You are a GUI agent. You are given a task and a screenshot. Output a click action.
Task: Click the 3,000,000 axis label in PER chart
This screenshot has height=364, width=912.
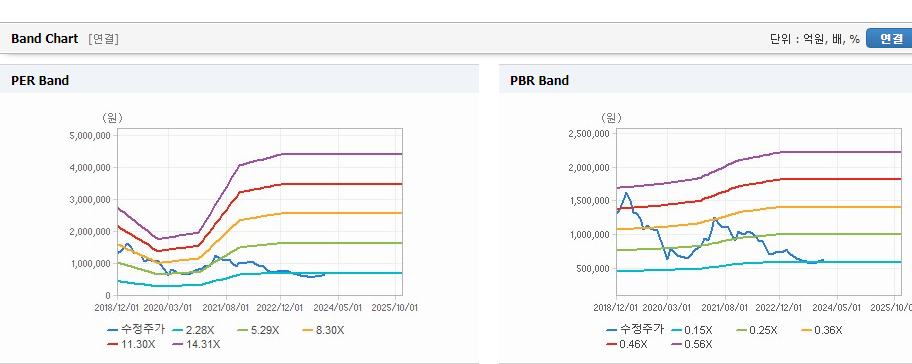(x=91, y=199)
